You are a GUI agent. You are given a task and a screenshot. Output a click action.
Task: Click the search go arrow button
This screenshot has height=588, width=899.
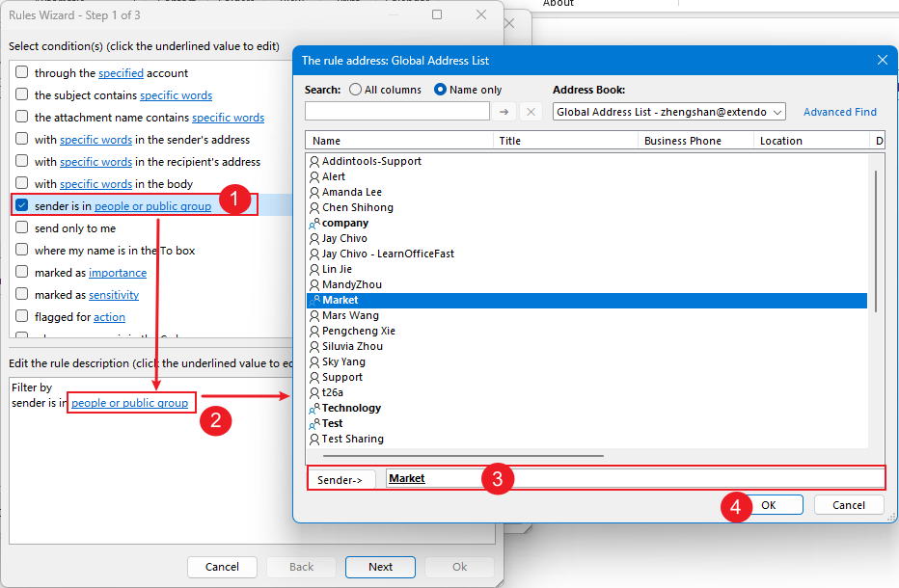click(504, 112)
